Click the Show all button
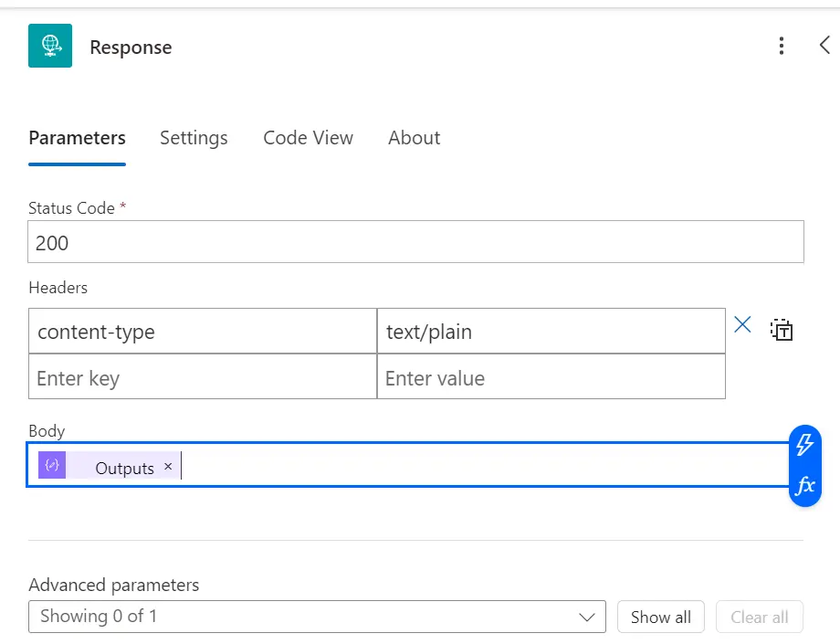This screenshot has height=644, width=840. pos(660,617)
